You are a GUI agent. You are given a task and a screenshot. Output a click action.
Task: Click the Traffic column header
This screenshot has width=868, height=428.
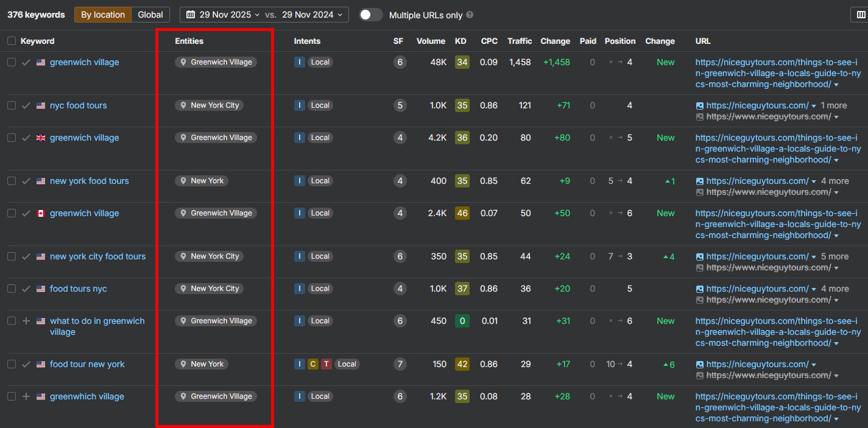(519, 41)
